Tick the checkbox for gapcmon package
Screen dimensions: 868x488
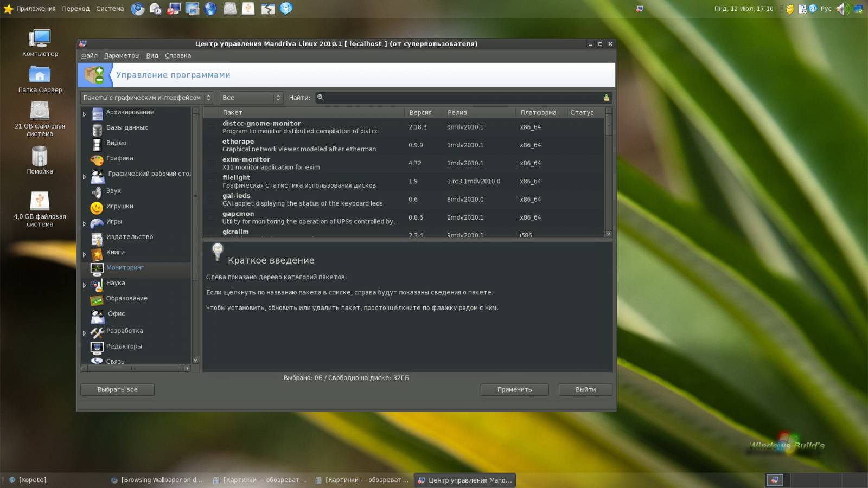pyautogui.click(x=211, y=217)
